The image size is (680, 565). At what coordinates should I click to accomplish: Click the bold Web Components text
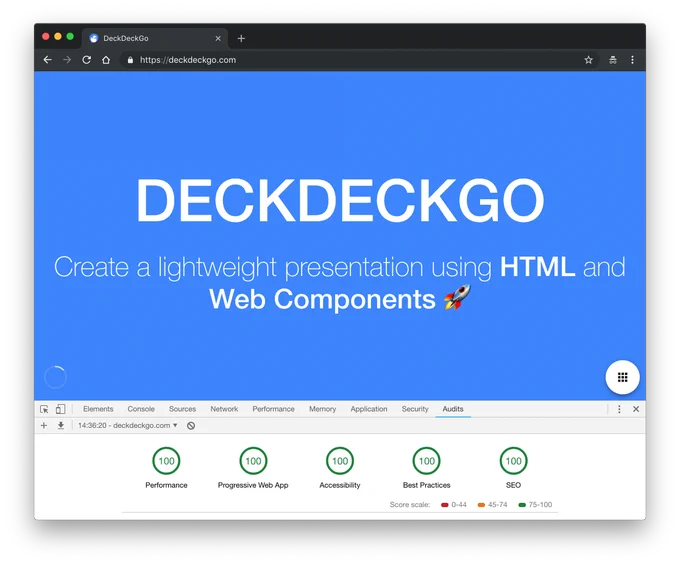322,299
